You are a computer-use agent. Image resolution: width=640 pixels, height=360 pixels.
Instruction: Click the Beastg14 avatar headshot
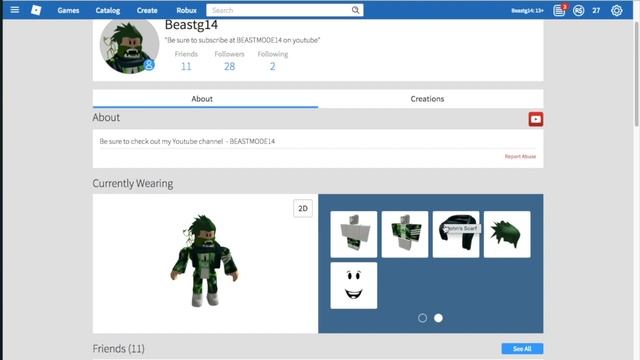click(x=129, y=45)
